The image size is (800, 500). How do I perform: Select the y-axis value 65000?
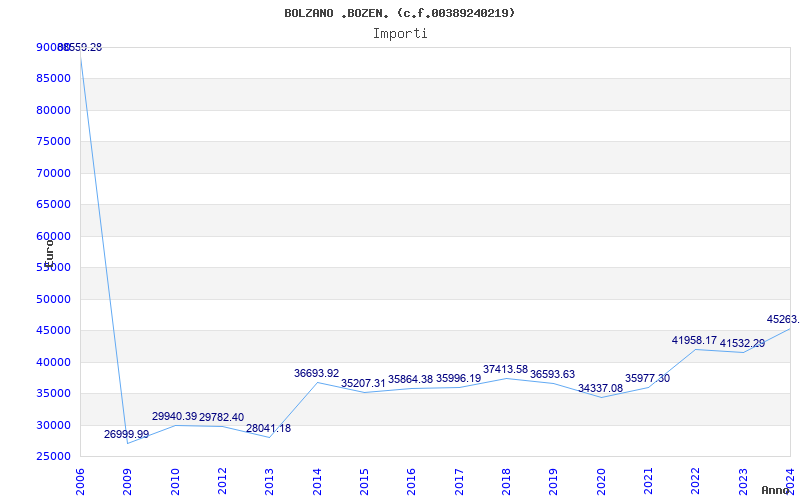pos(54,205)
